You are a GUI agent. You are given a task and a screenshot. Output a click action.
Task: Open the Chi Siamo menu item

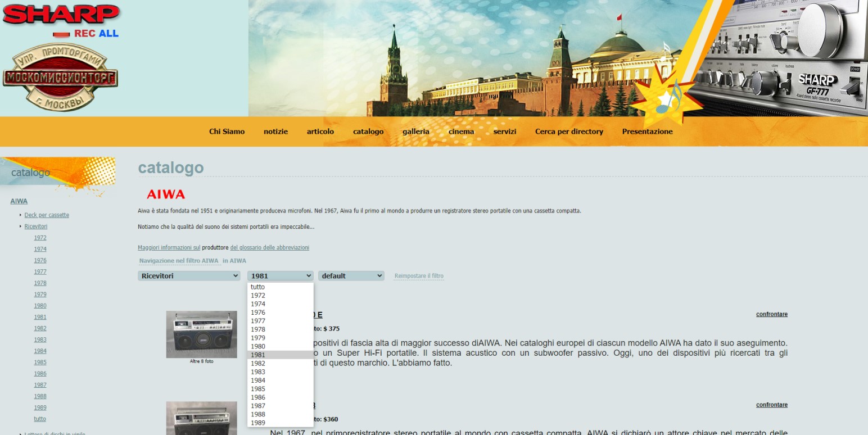tap(227, 132)
